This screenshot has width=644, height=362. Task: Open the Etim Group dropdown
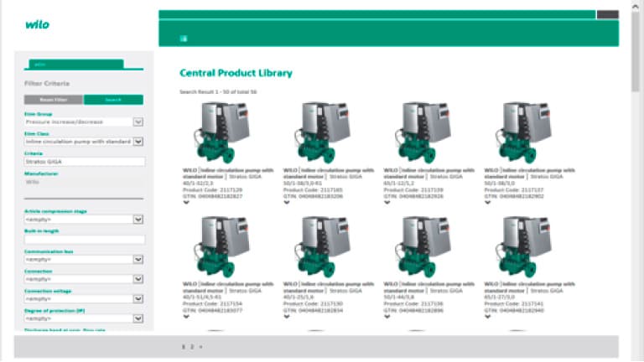tap(138, 122)
